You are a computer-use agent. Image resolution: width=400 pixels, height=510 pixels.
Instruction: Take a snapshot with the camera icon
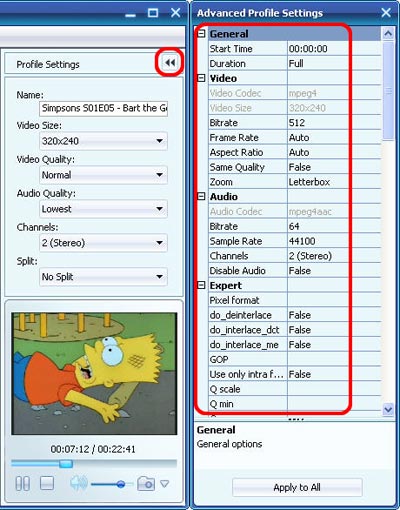coord(146,483)
